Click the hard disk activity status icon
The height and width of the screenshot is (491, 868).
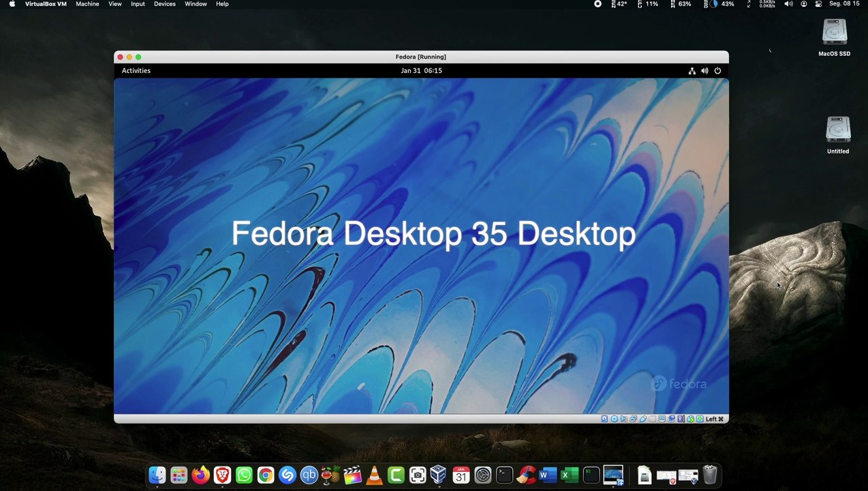(604, 419)
